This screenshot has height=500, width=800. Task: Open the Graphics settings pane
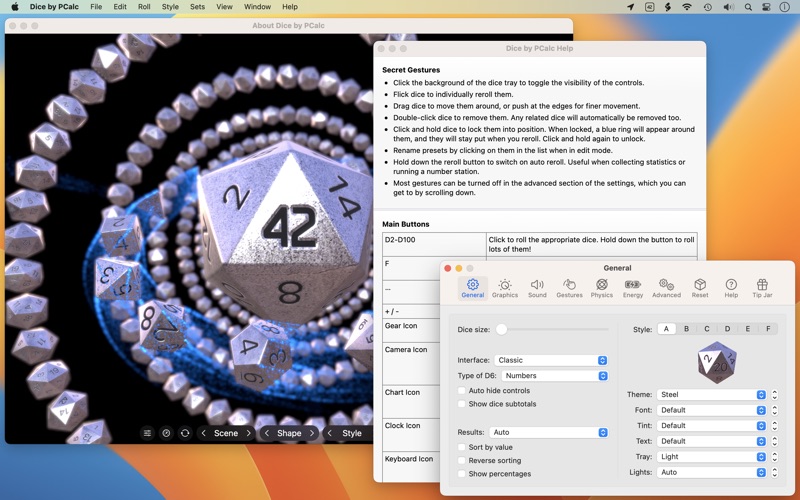505,288
